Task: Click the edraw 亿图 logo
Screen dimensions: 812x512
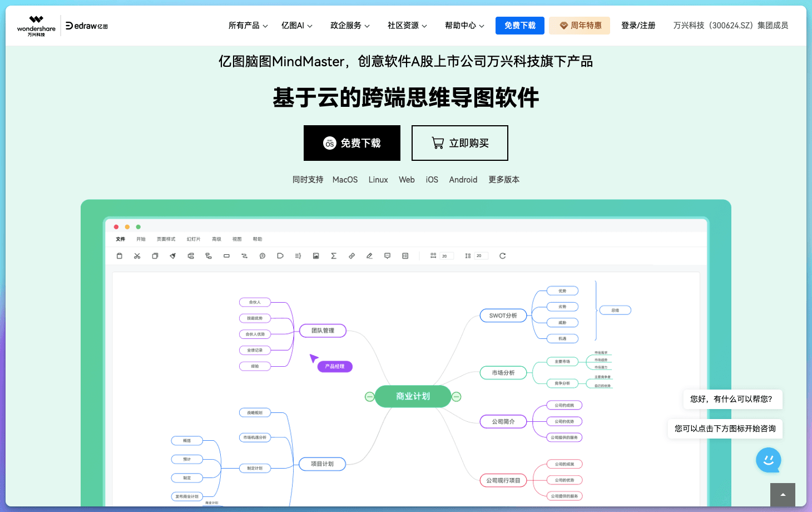Action: (x=87, y=26)
